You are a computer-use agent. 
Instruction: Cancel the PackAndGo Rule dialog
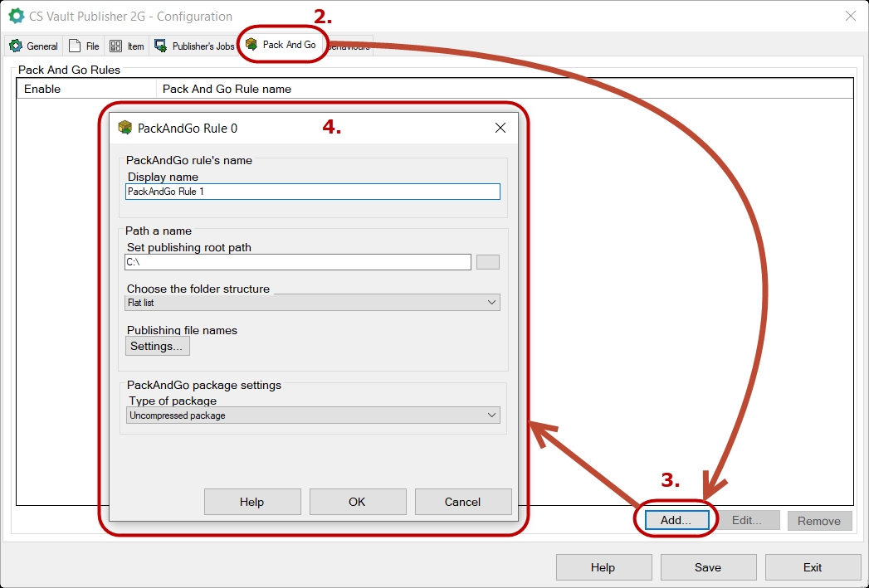[x=462, y=502]
